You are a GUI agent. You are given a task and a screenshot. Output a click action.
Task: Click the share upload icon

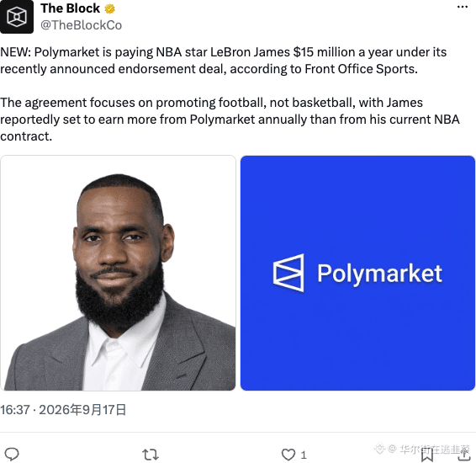tap(464, 455)
